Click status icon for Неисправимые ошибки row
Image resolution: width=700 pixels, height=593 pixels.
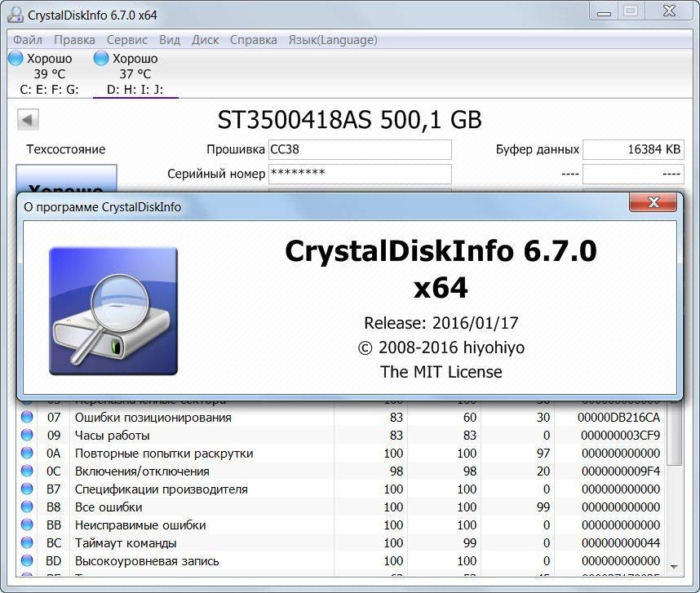click(27, 524)
